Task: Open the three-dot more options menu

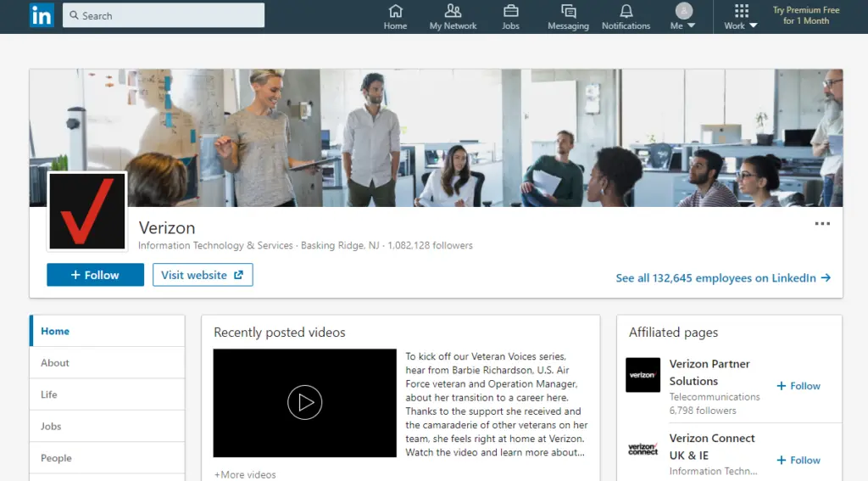Action: point(822,224)
